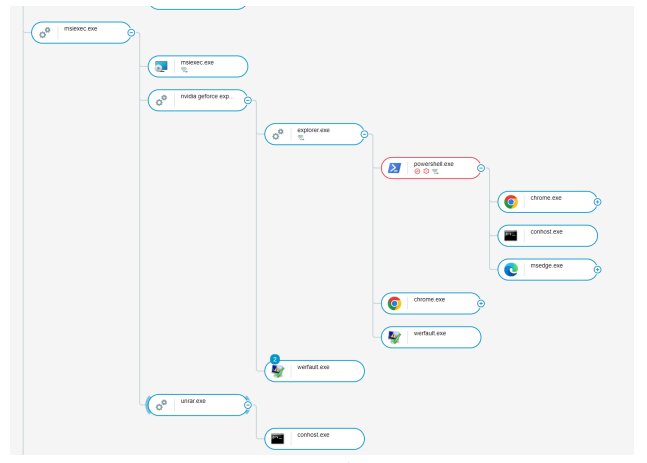Collapse the nvidia geforce experience node
Image resolution: width=647 pixels, height=463 pixels.
pyautogui.click(x=248, y=100)
